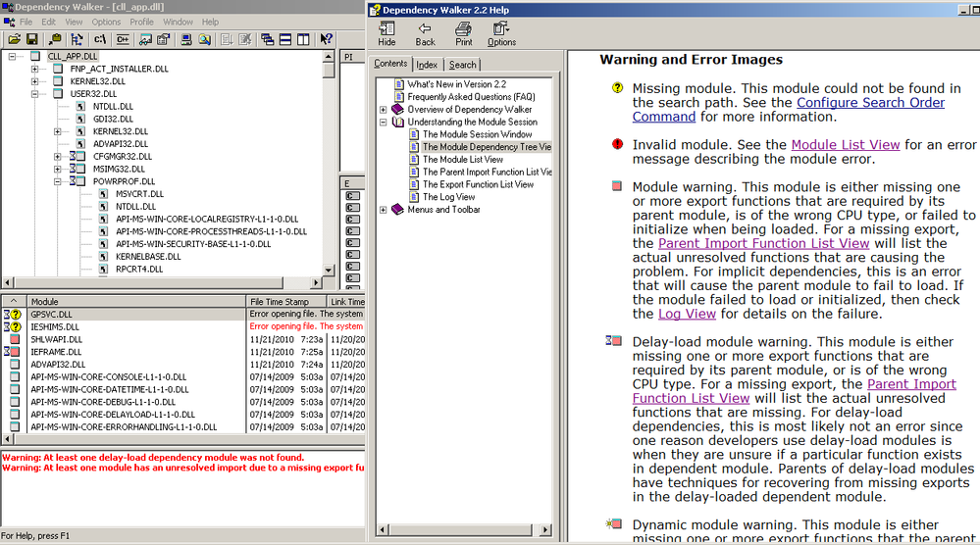Open Parent Import Function List View link in Module warning paragraph
The image size is (980, 545).
tap(764, 243)
